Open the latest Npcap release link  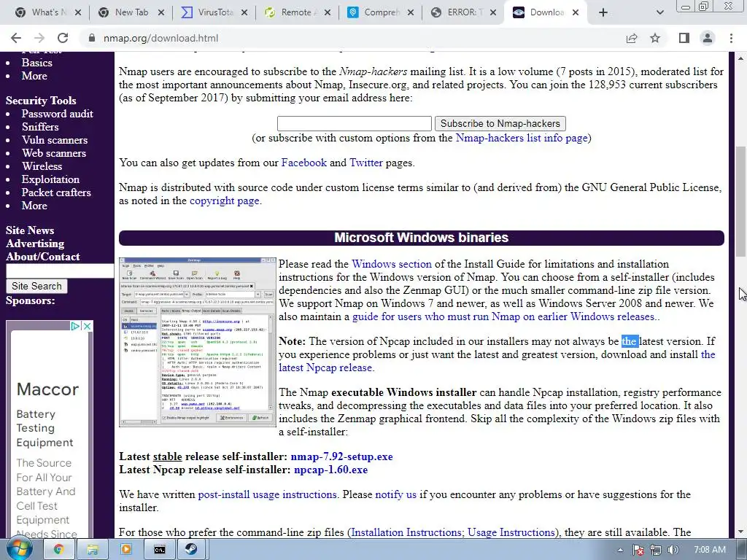pos(326,367)
